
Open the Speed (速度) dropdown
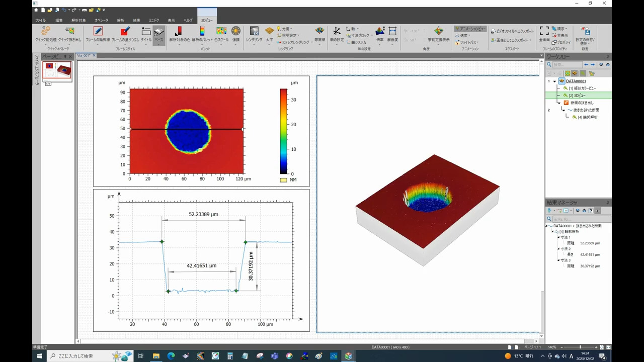[x=462, y=36]
